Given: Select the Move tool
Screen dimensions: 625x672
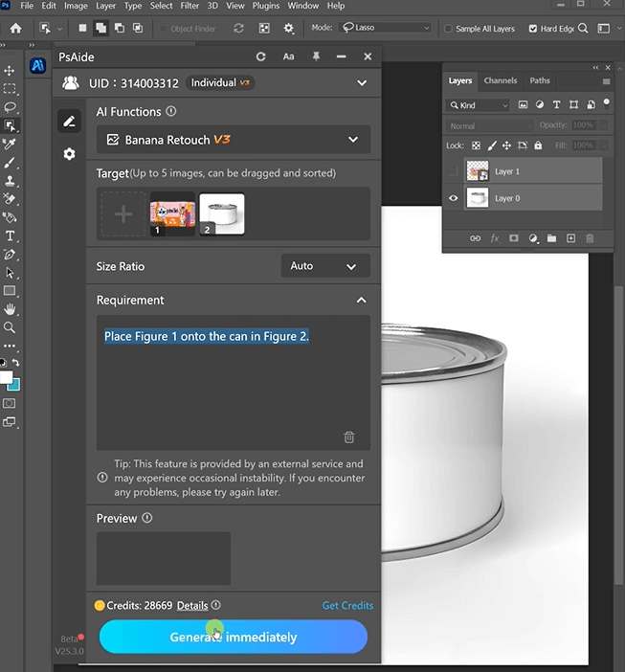Looking at the screenshot, I should [10, 70].
